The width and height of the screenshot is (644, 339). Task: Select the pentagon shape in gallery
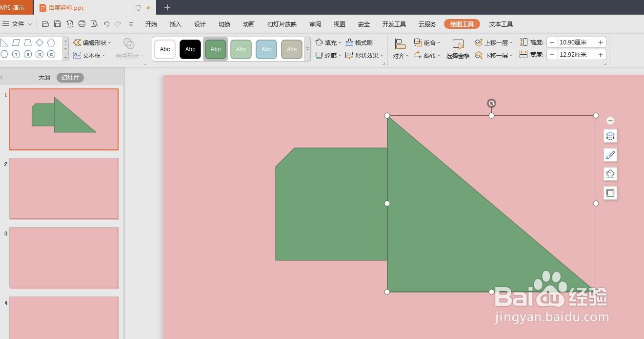(x=51, y=42)
